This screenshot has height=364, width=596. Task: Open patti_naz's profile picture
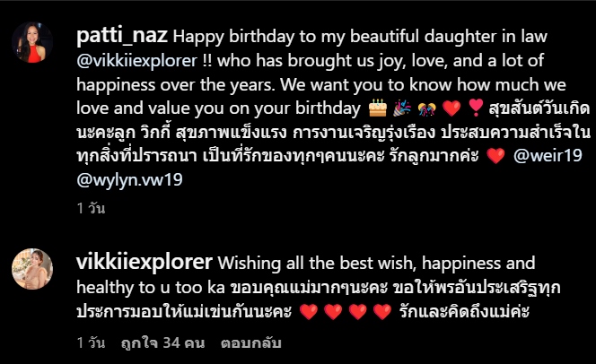click(x=32, y=42)
